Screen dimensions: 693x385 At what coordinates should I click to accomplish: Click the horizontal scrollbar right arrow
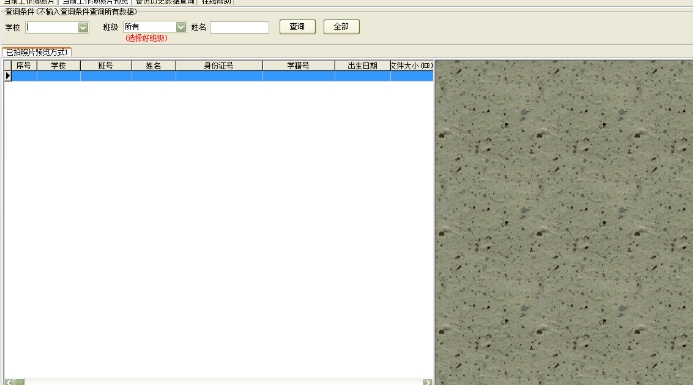427,382
